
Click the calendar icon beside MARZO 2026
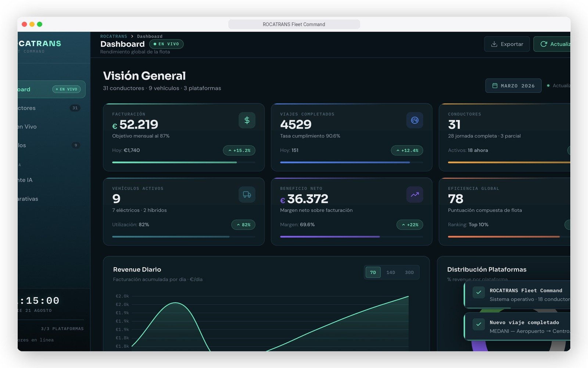click(495, 86)
